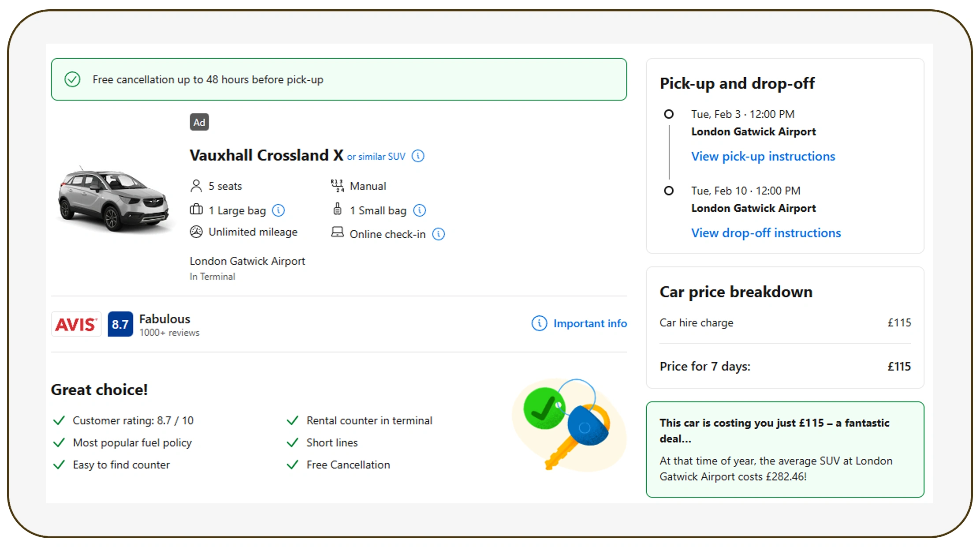Click the drop-off timeline circle marker
The width and height of the screenshot is (980, 547).
pos(669,191)
